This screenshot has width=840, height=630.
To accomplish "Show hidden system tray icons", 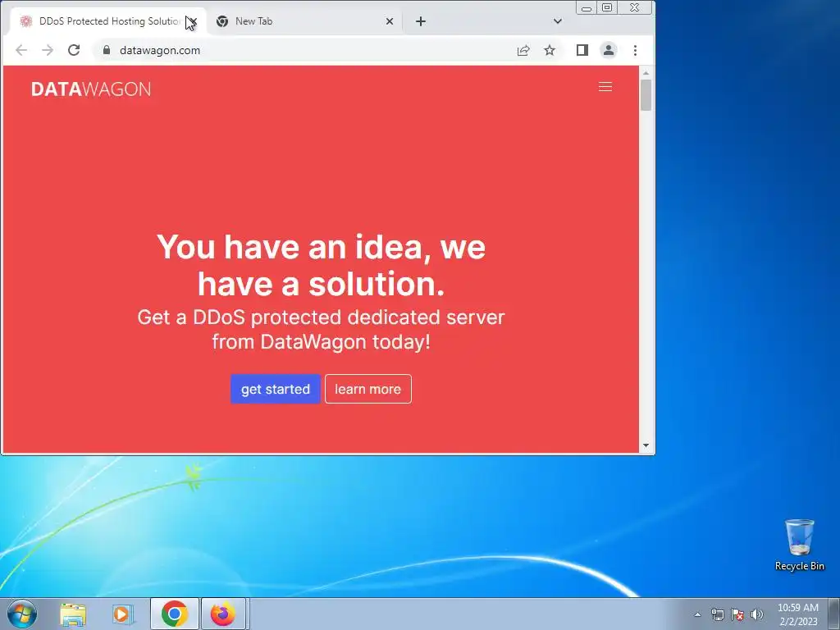I will (x=697, y=614).
